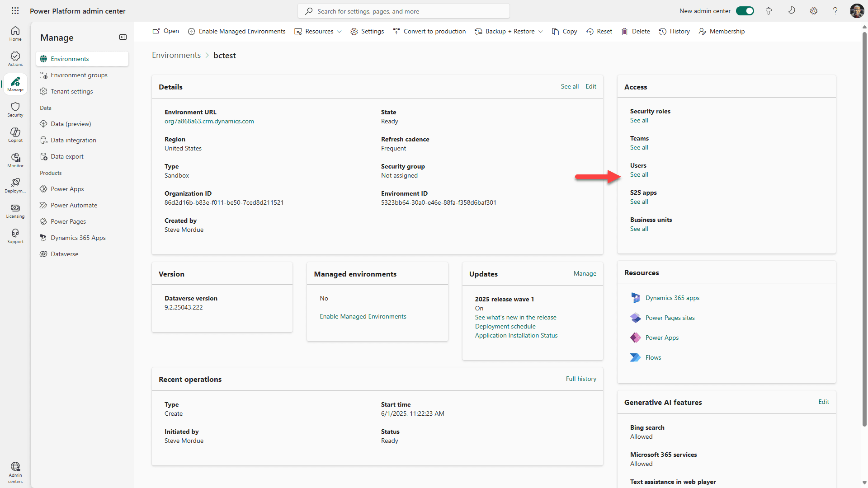Click the help question mark icon
Image resolution: width=868 pixels, height=488 pixels.
tap(835, 11)
